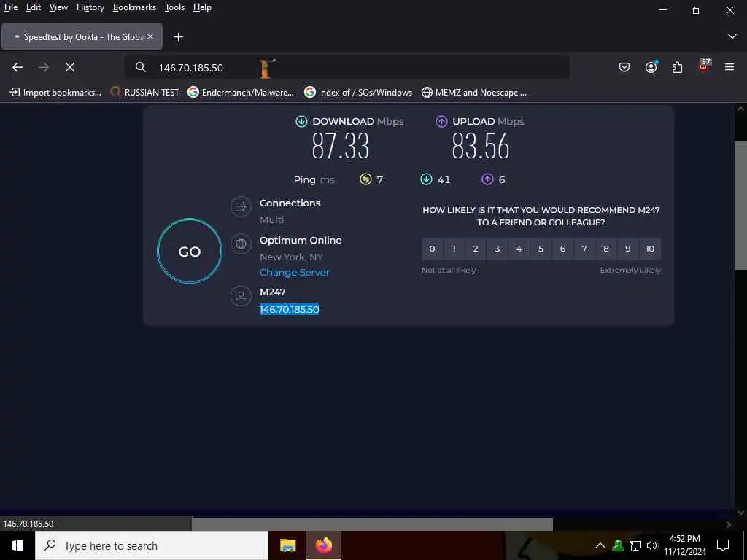This screenshot has width=747, height=560.
Task: Select rating 8 for recommendation
Action: (x=606, y=249)
